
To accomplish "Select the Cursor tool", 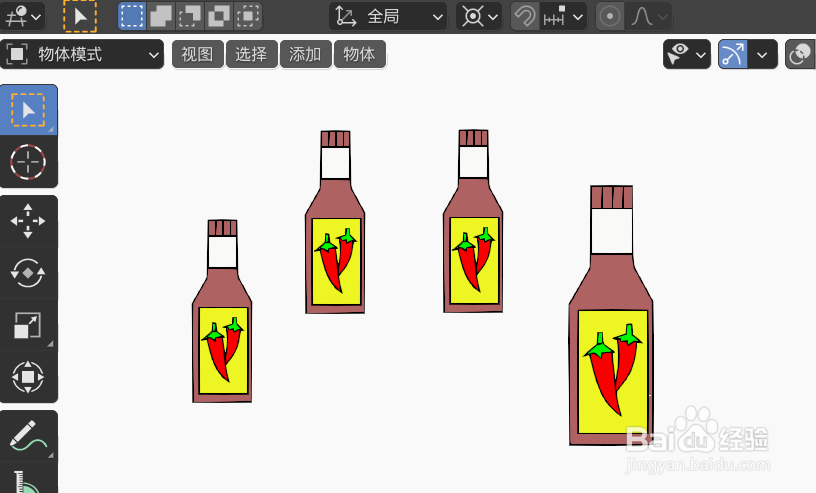I will pos(29,162).
